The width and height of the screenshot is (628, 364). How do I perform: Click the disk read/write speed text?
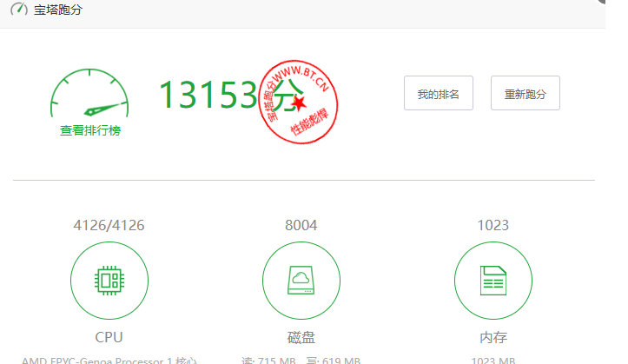click(301, 360)
